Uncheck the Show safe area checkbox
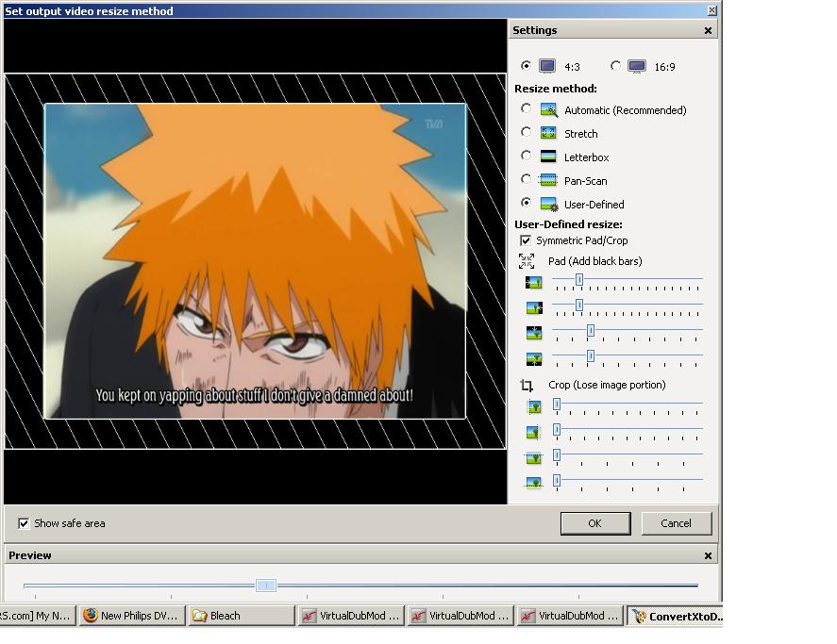Image resolution: width=837 pixels, height=644 pixels. 24,523
